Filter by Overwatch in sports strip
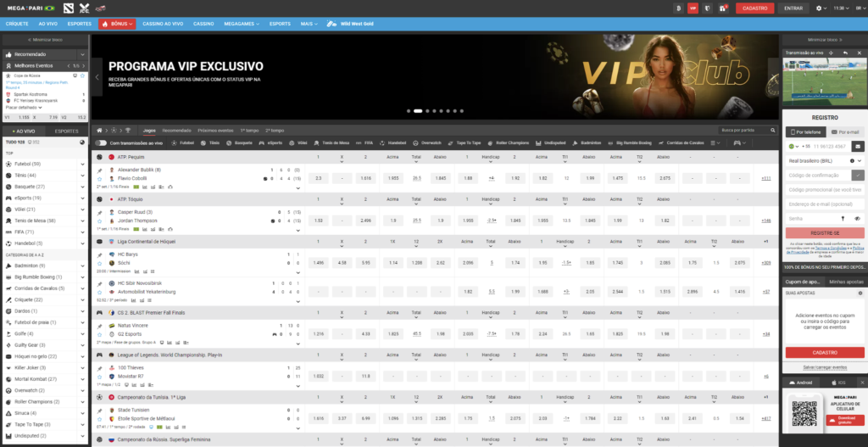The image size is (868, 447). click(x=427, y=142)
